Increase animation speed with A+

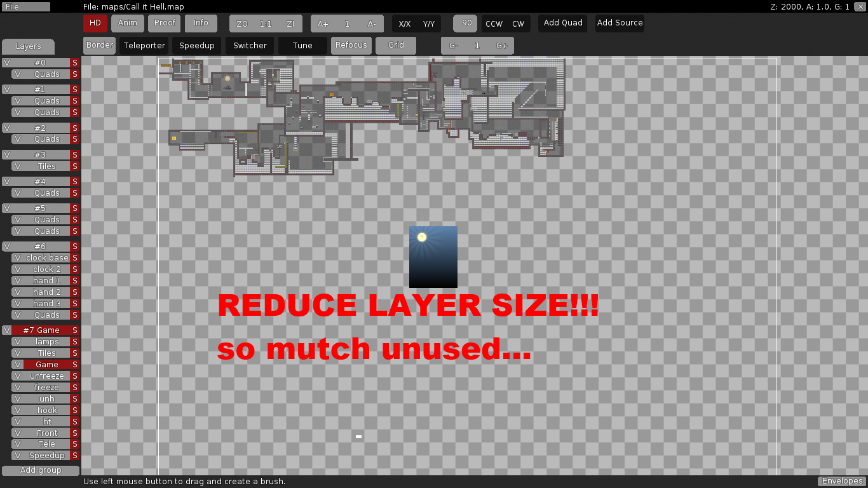coord(323,24)
